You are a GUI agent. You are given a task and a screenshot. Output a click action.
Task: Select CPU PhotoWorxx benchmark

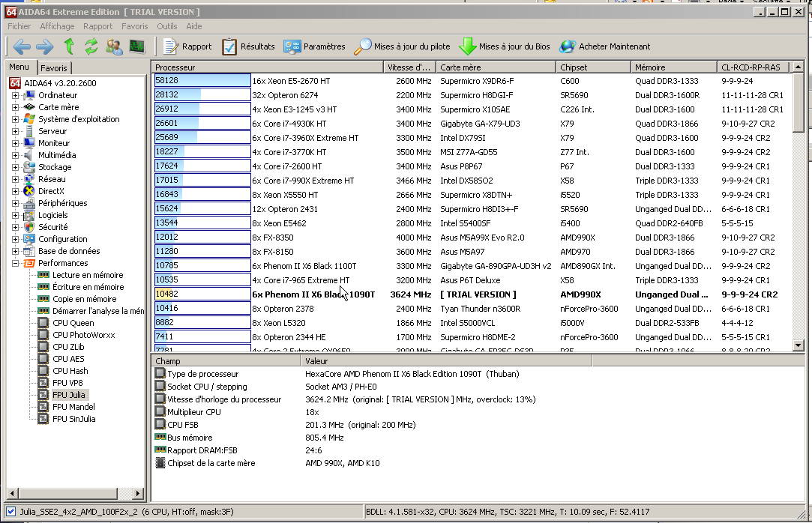(x=84, y=335)
